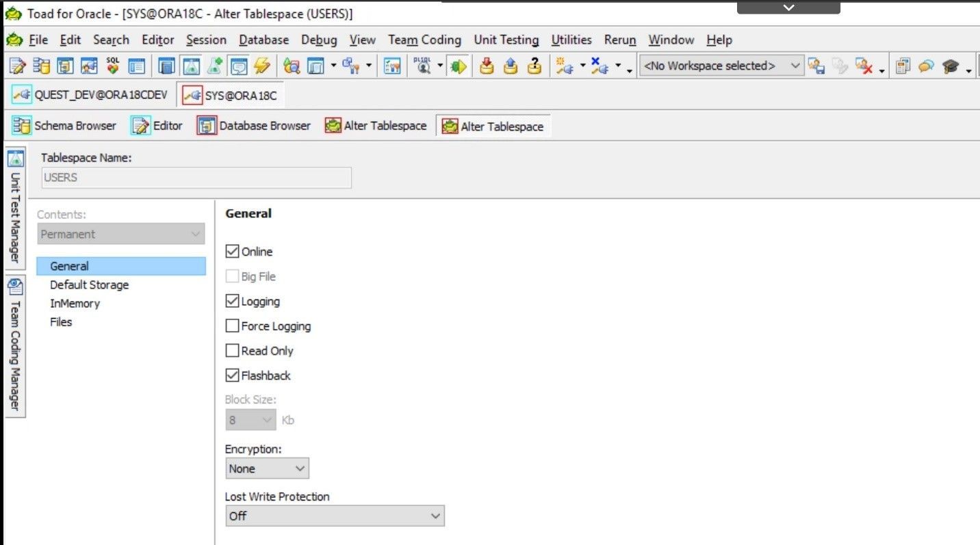Screen dimensions: 980x545
Task: Click the chat bubbles forum icon
Action: (926, 66)
